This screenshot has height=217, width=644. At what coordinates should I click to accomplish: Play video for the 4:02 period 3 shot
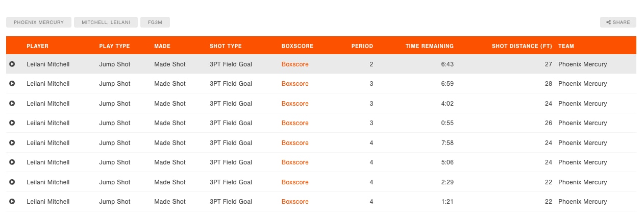(x=12, y=104)
